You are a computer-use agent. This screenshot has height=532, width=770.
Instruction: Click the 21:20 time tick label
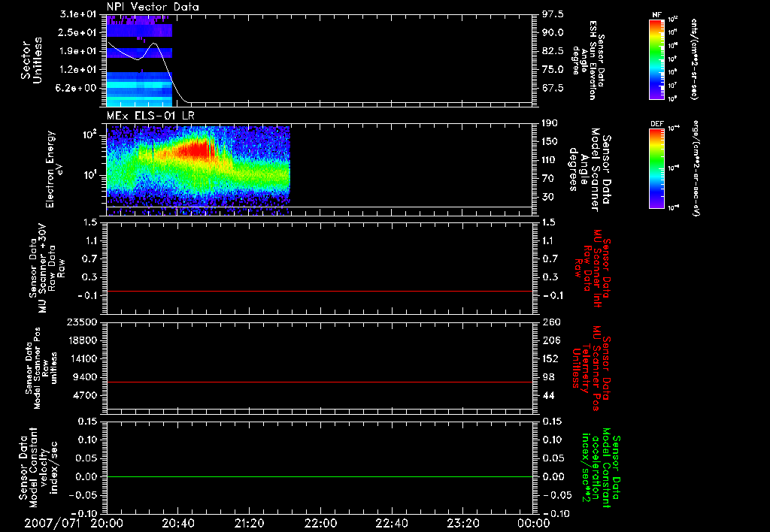tap(249, 523)
